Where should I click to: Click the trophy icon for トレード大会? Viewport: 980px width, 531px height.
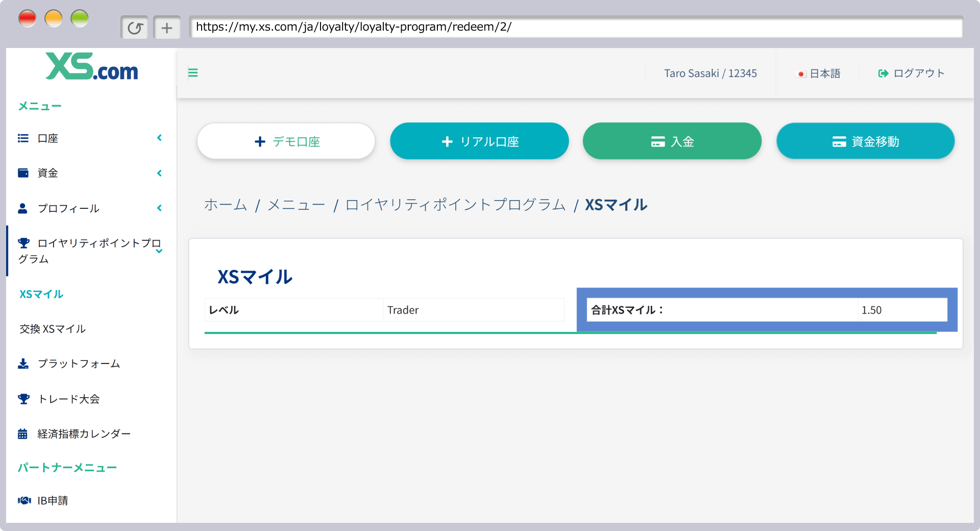[23, 399]
